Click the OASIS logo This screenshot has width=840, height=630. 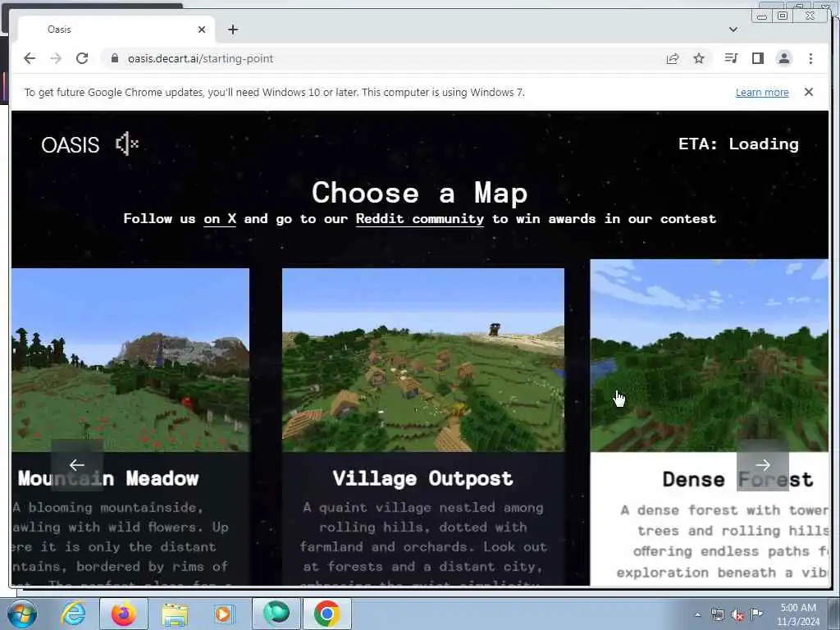[71, 144]
